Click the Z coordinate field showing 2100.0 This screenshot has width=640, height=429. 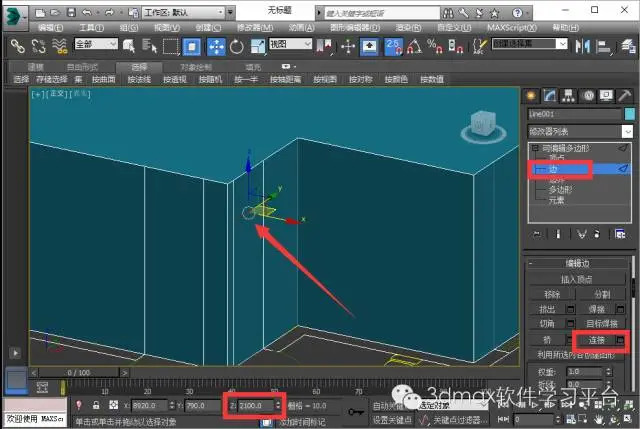click(x=257, y=406)
